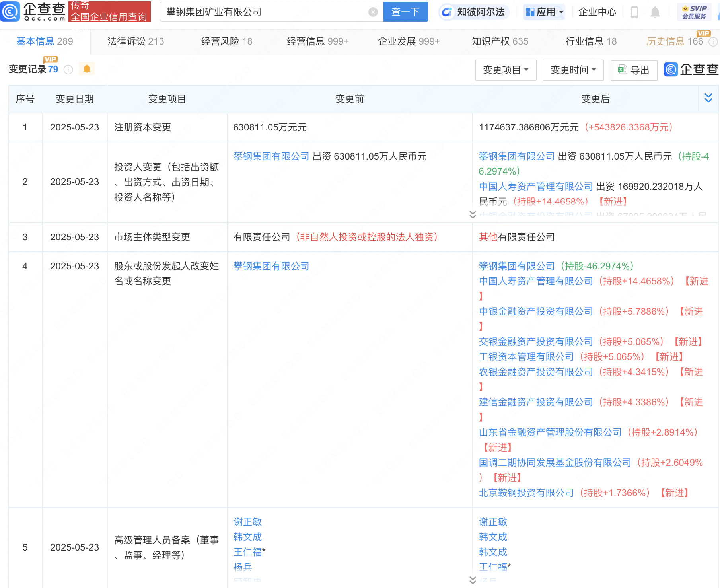Export change records with 导出 button
Image resolution: width=720 pixels, height=588 pixels.
tap(634, 70)
